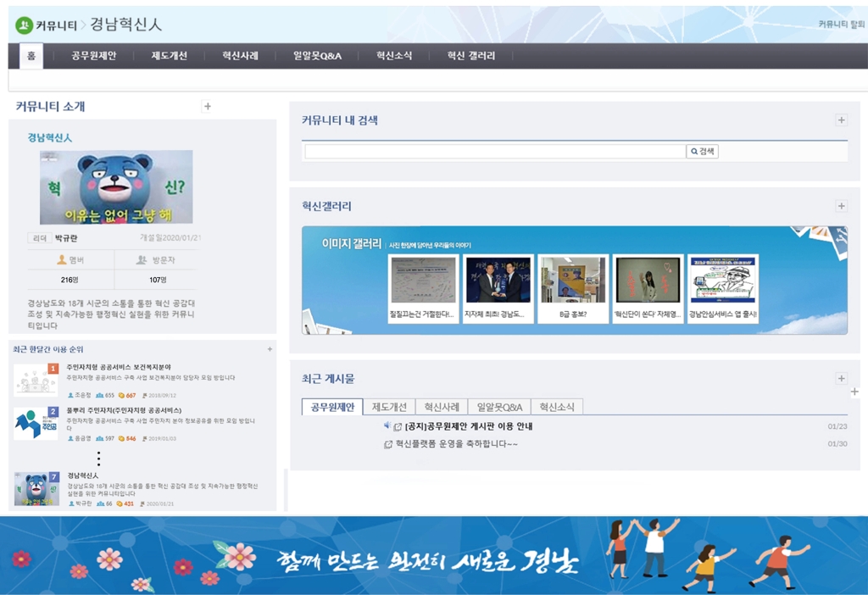The image size is (868, 595).
Task: Expand the 혁신갤러리 section with plus
Action: click(x=841, y=206)
